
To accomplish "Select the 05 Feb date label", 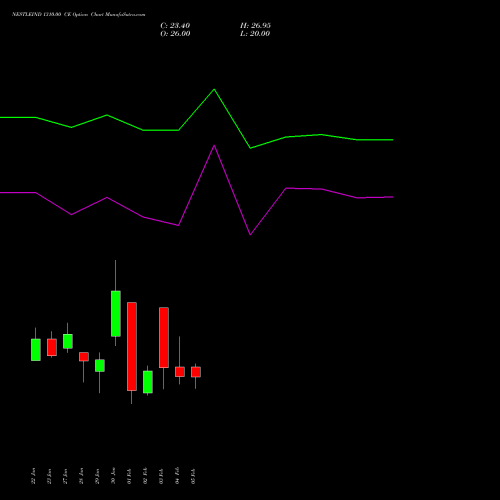I will [193, 476].
